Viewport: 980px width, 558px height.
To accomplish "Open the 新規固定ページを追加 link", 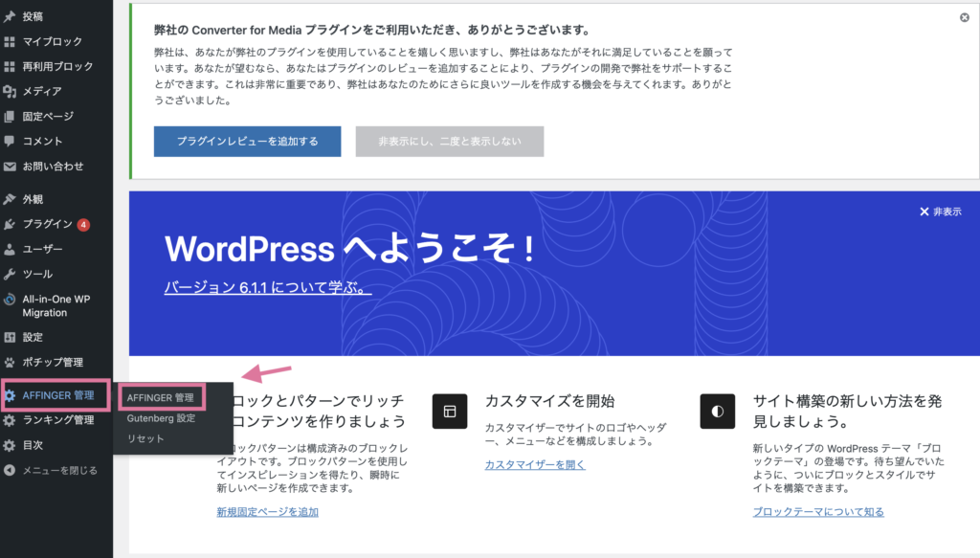I will [268, 512].
